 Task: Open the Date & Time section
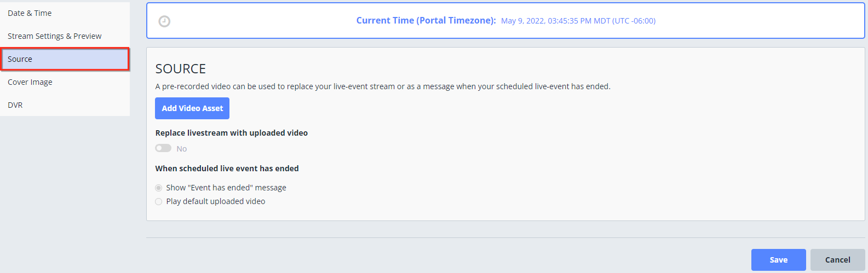point(65,13)
